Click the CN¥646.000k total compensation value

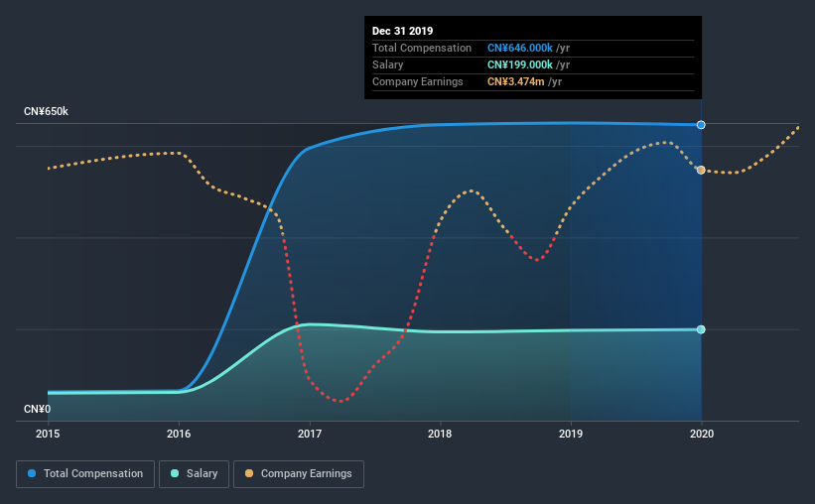pyautogui.click(x=520, y=48)
